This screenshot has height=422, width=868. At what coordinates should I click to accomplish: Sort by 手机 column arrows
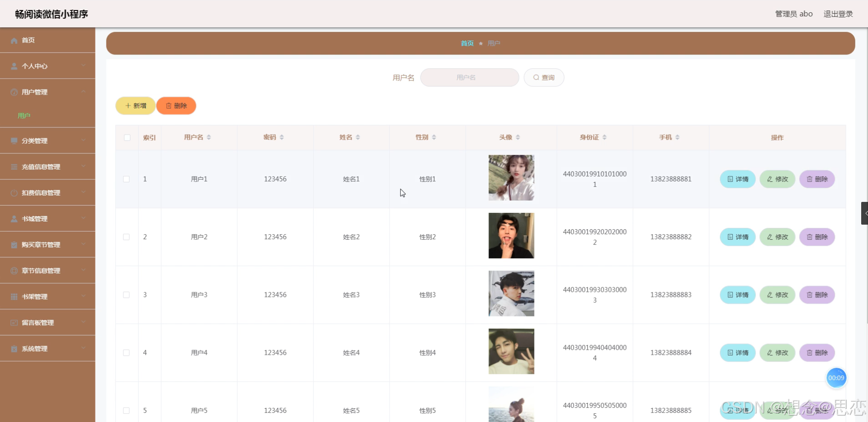[678, 137]
